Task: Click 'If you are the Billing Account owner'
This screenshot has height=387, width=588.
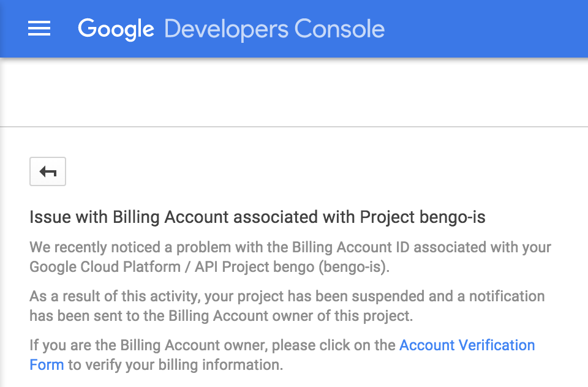Action: 149,345
